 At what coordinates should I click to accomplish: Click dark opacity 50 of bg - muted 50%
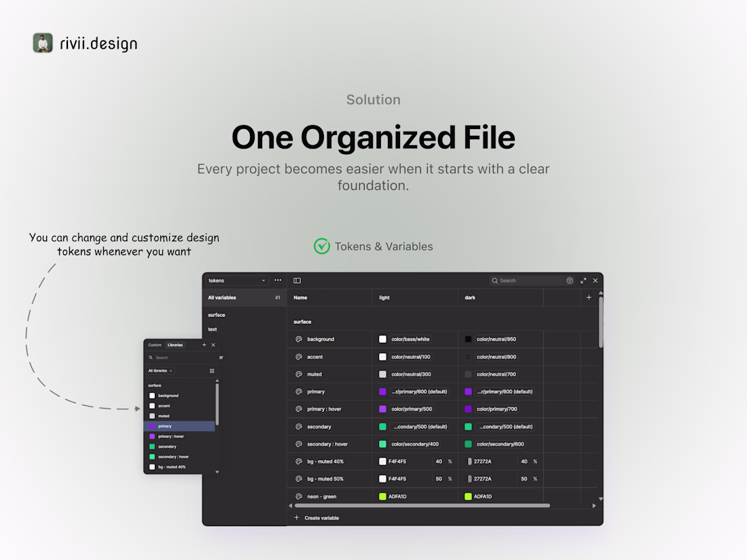[524, 479]
